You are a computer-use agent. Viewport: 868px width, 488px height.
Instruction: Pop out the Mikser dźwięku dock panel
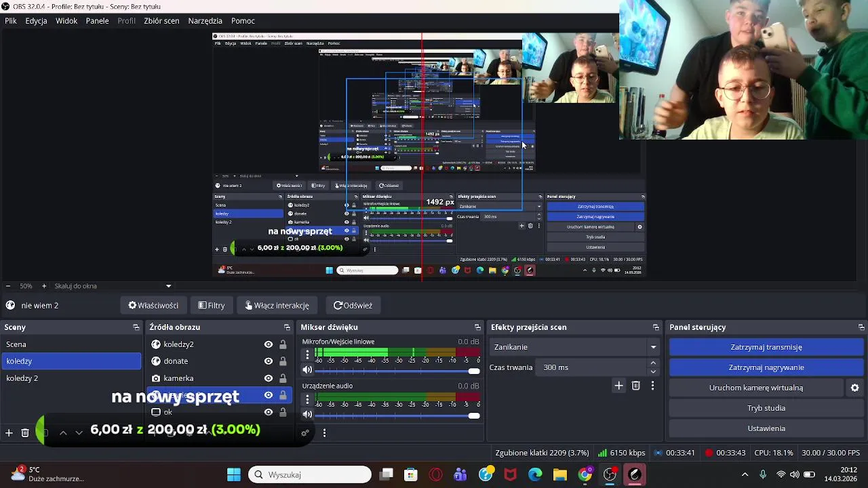477,327
